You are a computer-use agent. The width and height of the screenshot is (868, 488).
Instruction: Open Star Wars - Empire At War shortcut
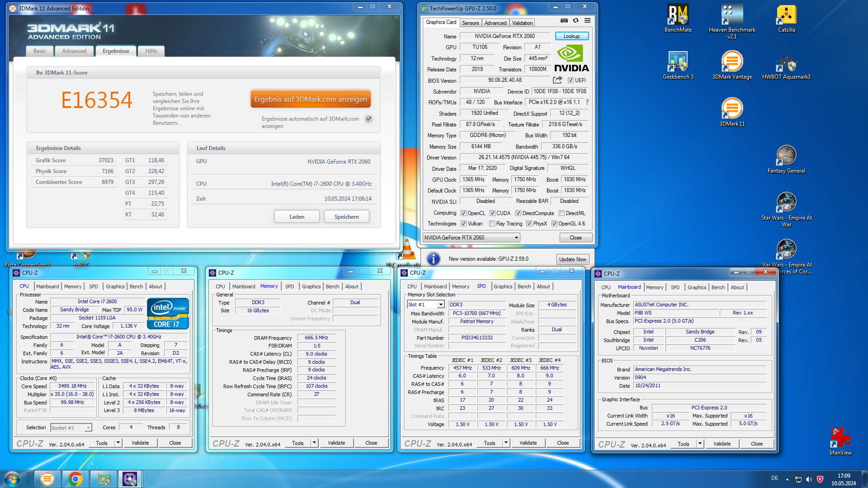click(786, 209)
